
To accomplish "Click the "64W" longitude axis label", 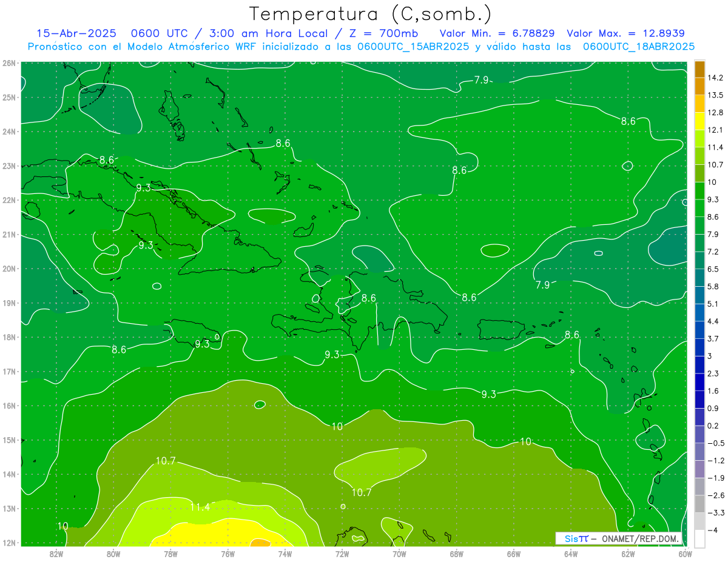I will tap(571, 554).
